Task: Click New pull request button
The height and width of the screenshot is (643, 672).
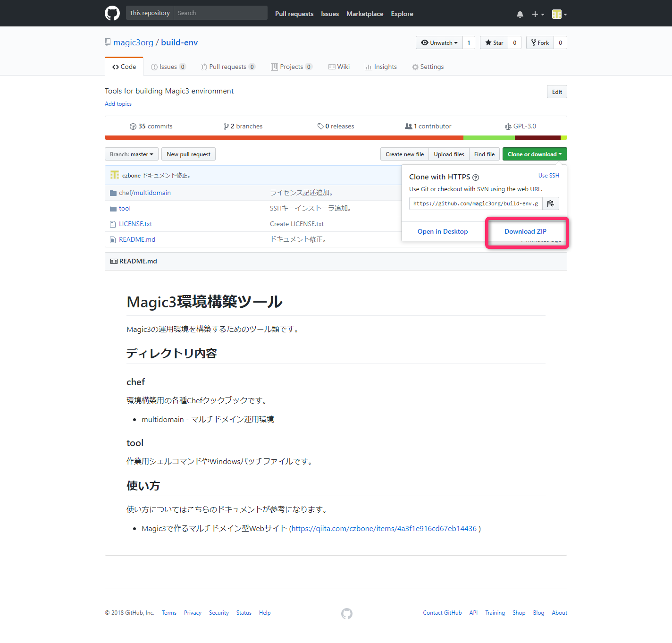Action: point(188,154)
